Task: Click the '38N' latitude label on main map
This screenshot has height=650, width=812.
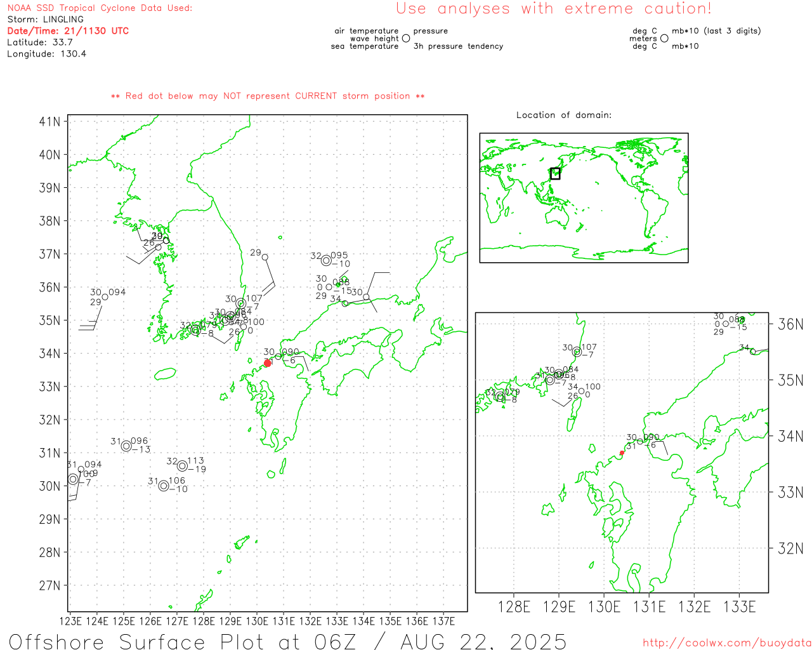Action: click(x=49, y=221)
